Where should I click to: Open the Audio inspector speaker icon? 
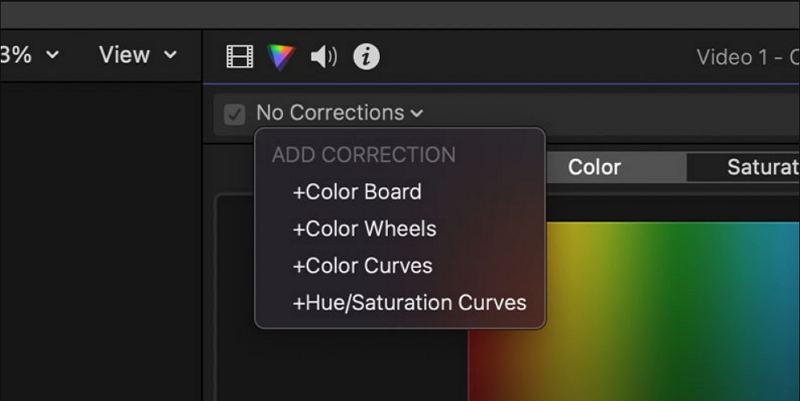point(323,57)
